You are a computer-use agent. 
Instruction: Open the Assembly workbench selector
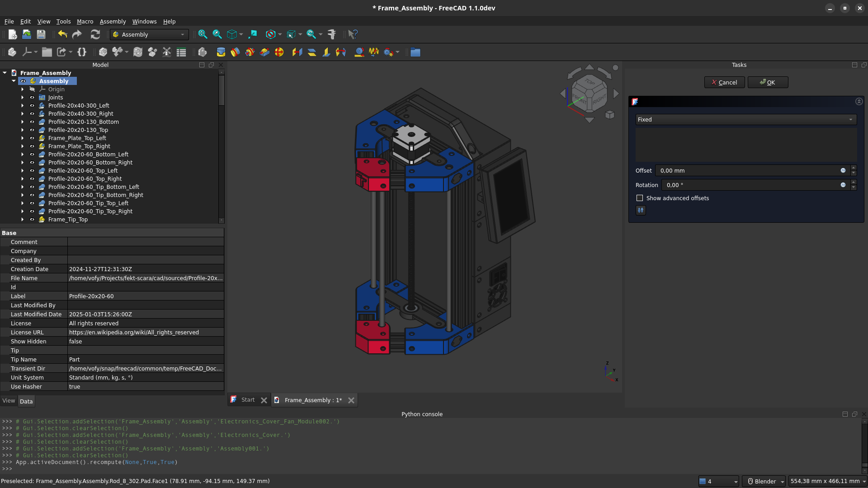tap(149, 34)
